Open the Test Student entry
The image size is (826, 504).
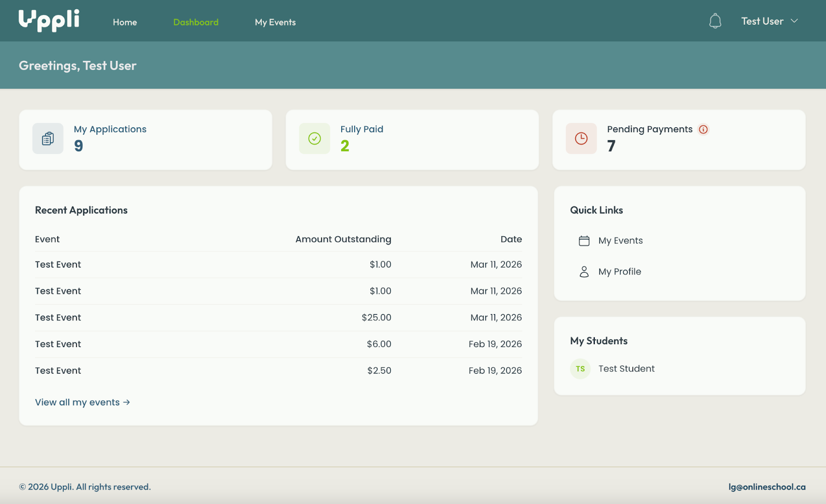626,369
